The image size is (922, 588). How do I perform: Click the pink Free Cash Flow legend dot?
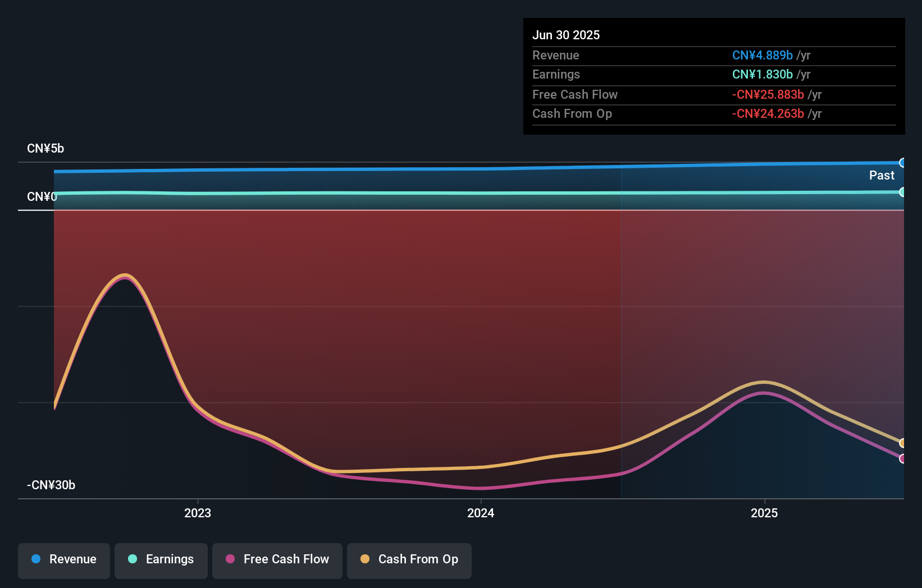pyautogui.click(x=230, y=559)
